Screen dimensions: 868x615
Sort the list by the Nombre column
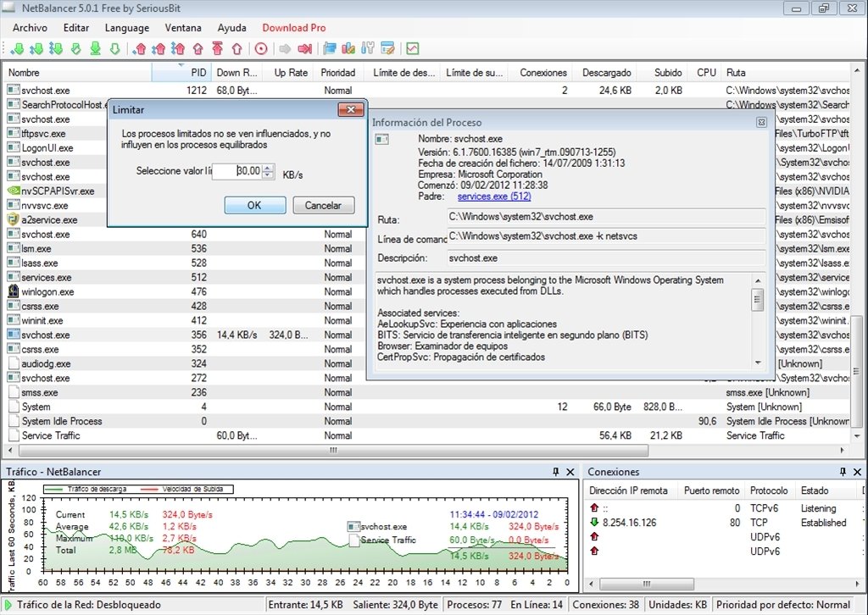77,73
